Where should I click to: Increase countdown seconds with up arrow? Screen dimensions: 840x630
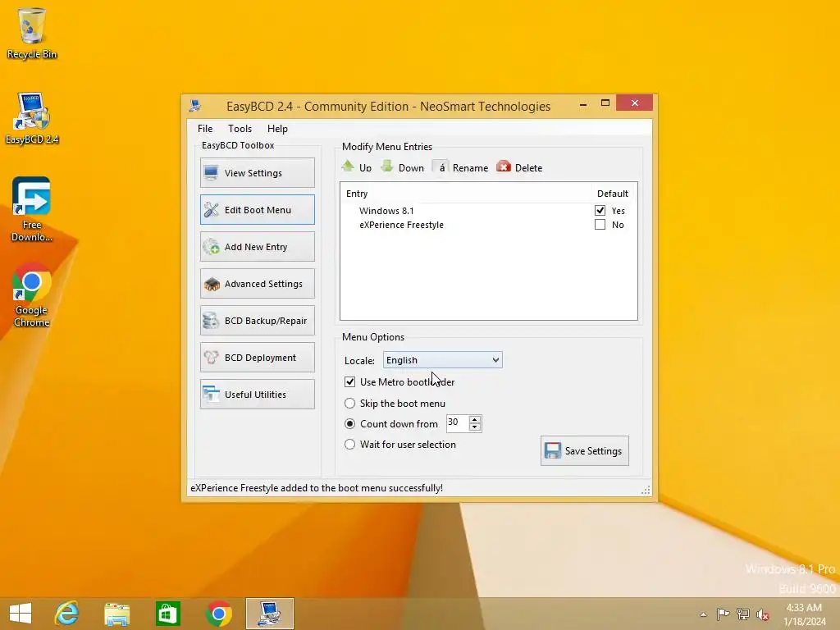click(x=475, y=419)
